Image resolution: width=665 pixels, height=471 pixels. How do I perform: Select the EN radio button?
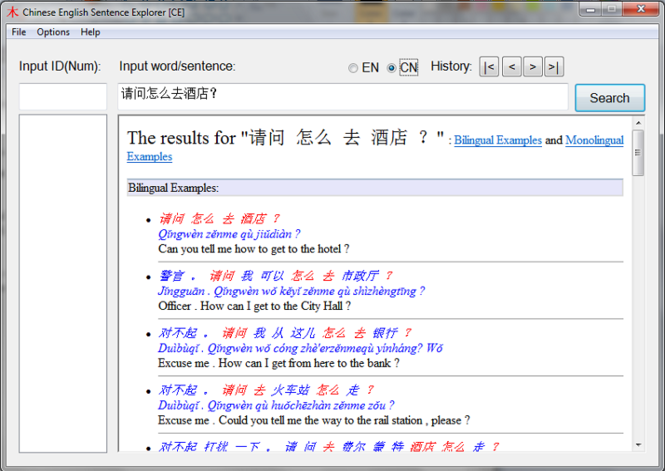353,68
